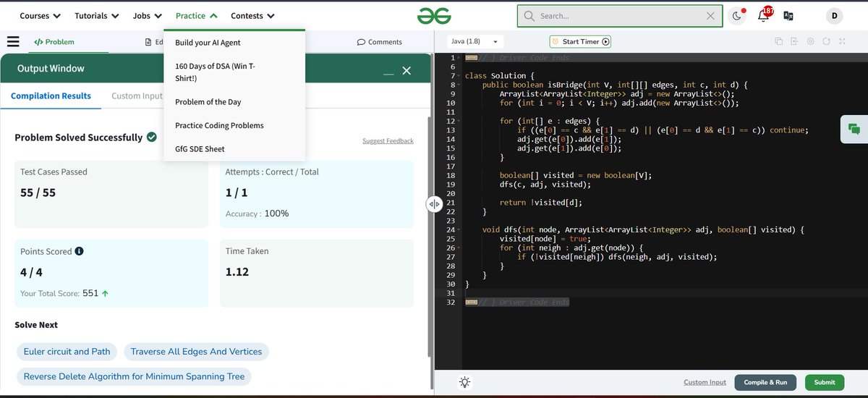Click the Points Scored info icon
The height and width of the screenshot is (398, 868).
coord(80,251)
